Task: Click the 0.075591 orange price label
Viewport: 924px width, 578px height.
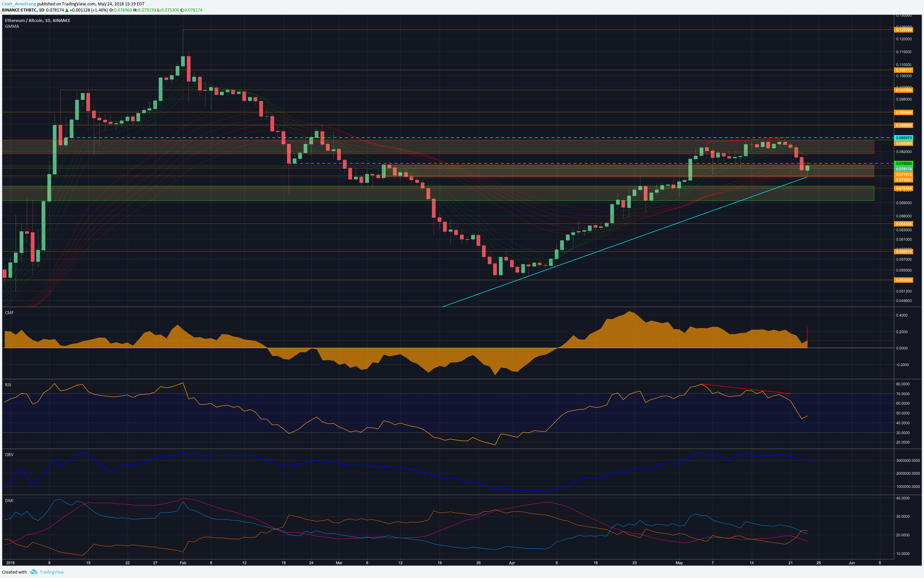Action: click(904, 180)
